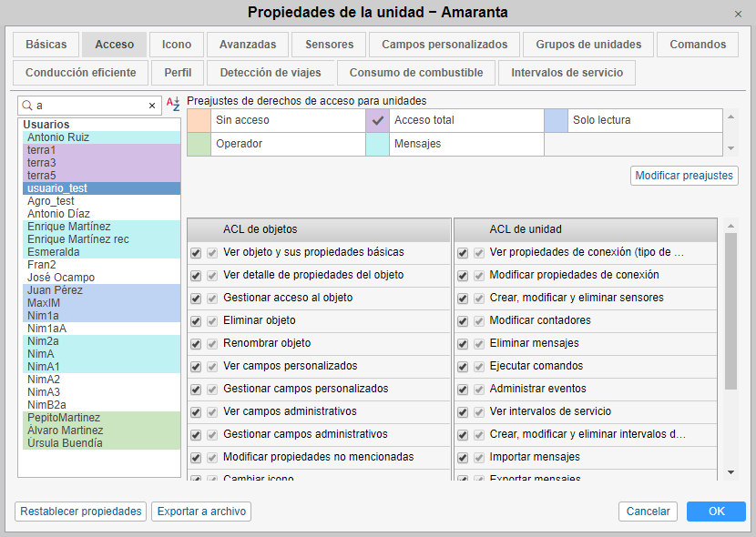Image resolution: width=756 pixels, height=537 pixels.
Task: Click the A-Z sort users icon
Action: [173, 105]
